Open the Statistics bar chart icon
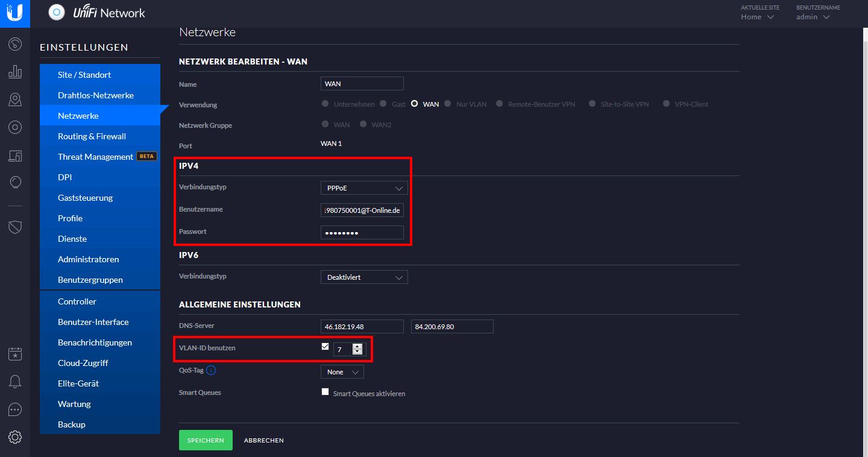 coord(15,72)
